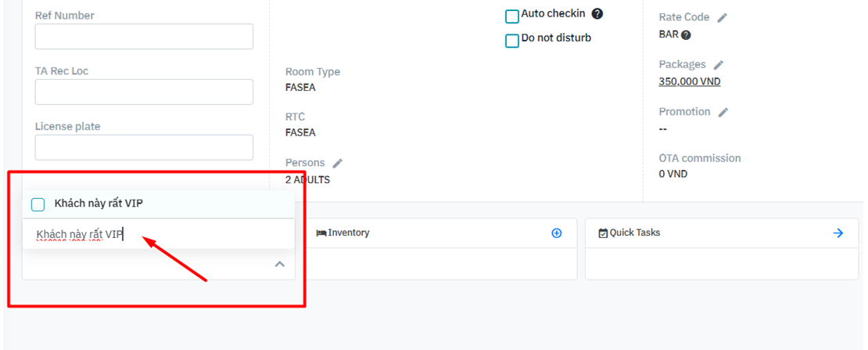Viewport: 868px width, 350px height.
Task: Click the pencil icon next to Persons
Action: pos(338,163)
